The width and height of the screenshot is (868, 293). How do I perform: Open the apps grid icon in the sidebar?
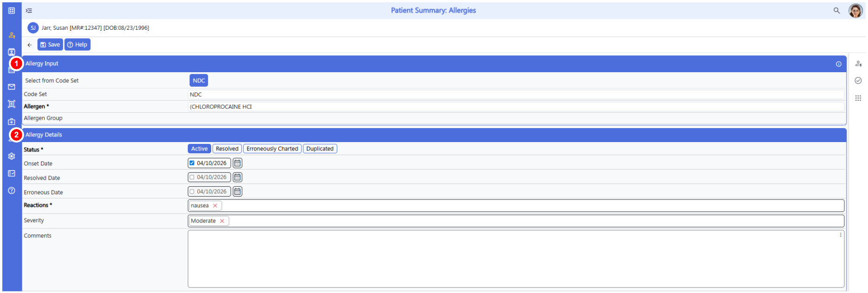[x=12, y=10]
